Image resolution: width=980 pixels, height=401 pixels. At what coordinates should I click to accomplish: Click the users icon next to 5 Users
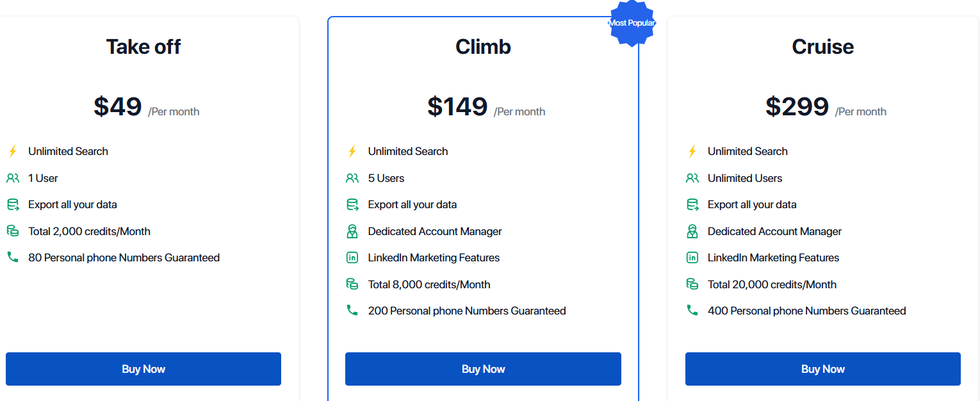(x=352, y=178)
